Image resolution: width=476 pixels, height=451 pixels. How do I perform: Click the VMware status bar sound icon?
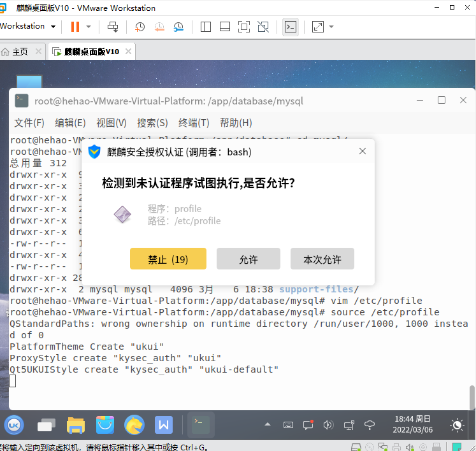pos(410,447)
